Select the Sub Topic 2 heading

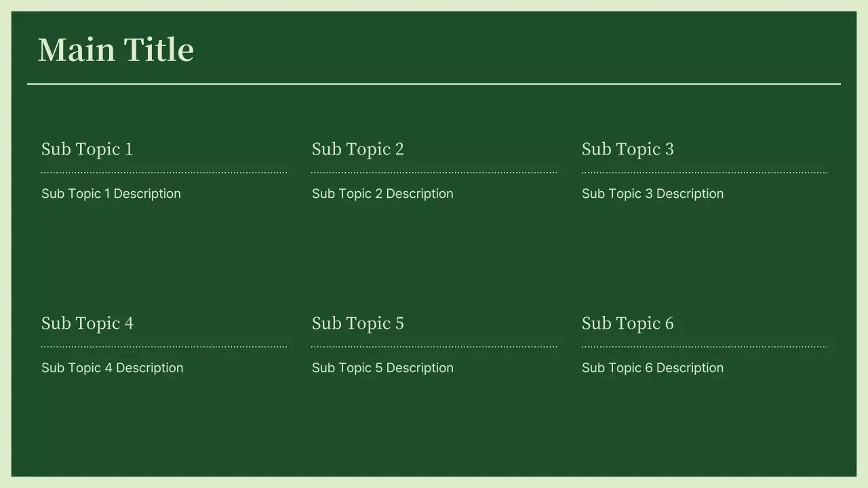pos(357,149)
